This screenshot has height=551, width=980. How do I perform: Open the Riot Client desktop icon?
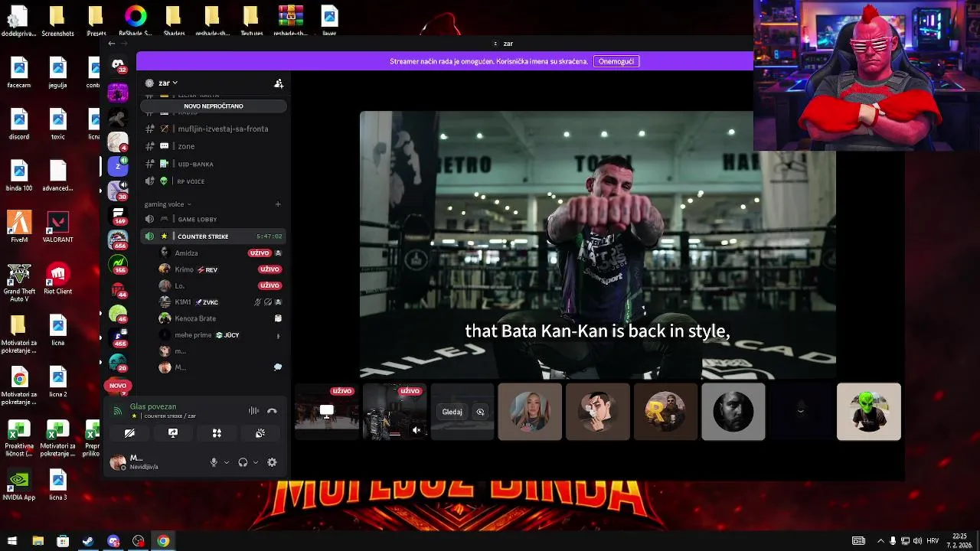pos(57,279)
